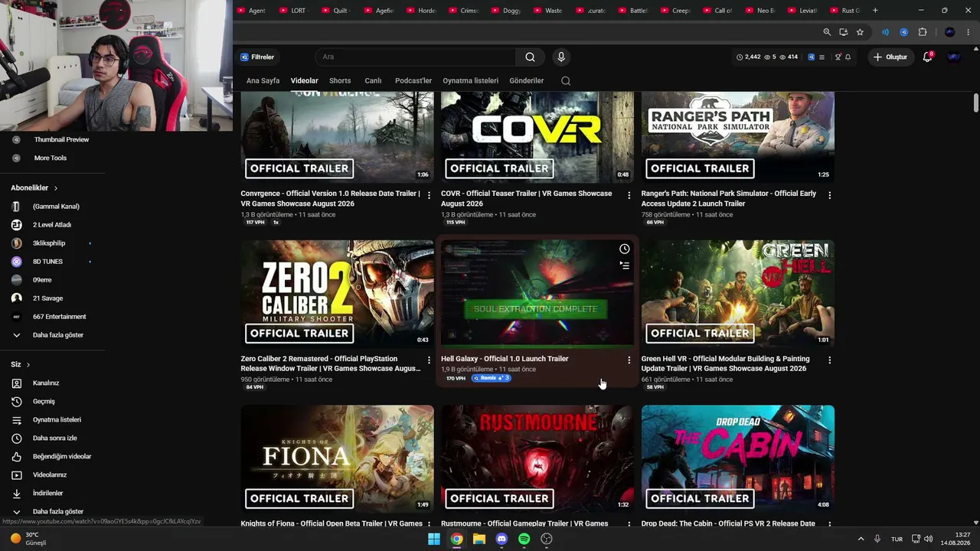Viewport: 980px width, 551px height.
Task: Show hidden system tray icons
Action: click(861, 539)
